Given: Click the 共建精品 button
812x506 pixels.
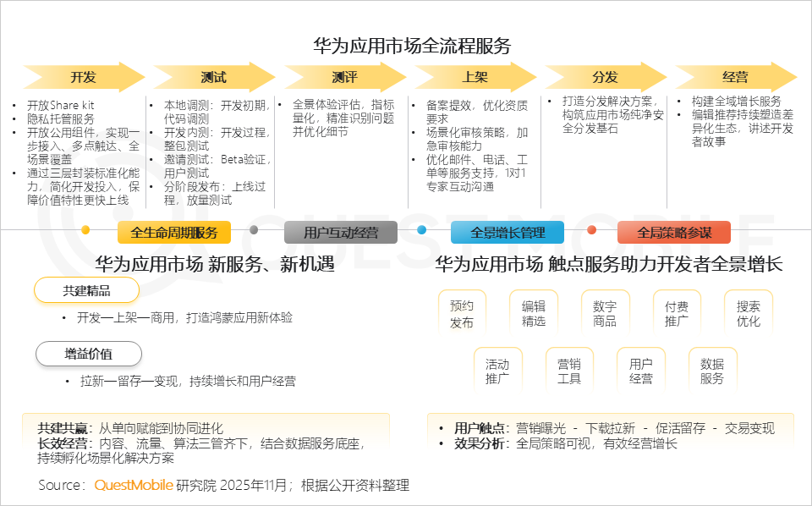Looking at the screenshot, I should coord(85,289).
